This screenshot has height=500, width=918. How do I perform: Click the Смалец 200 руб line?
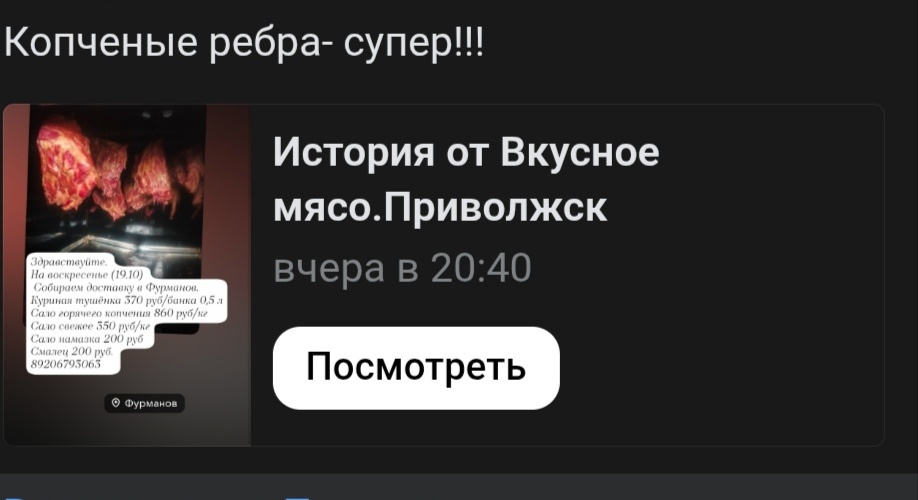point(71,351)
